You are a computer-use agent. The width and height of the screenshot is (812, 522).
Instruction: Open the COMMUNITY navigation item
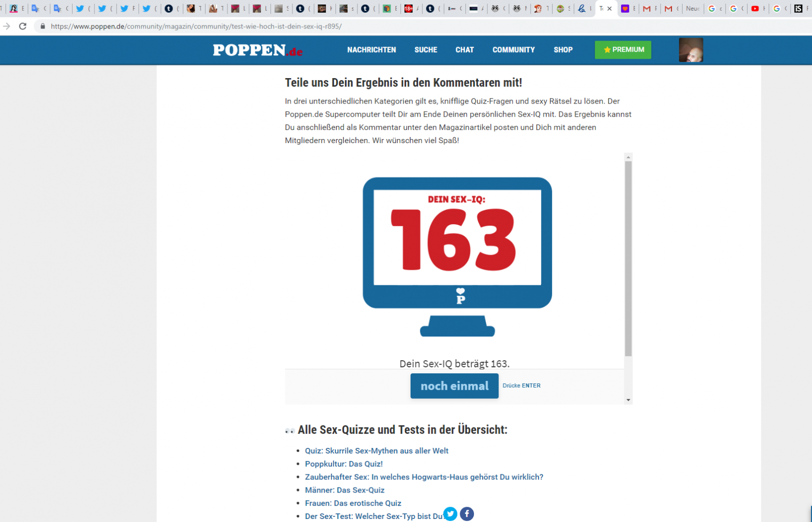513,50
